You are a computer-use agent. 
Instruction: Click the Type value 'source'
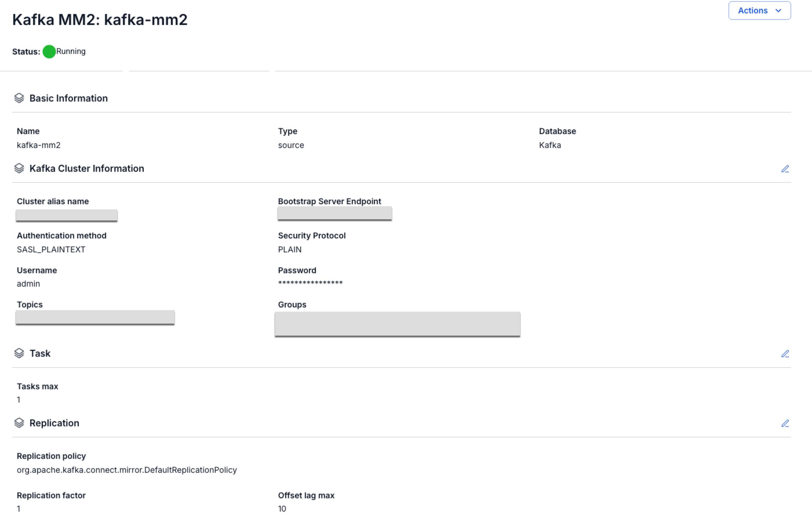click(x=291, y=145)
